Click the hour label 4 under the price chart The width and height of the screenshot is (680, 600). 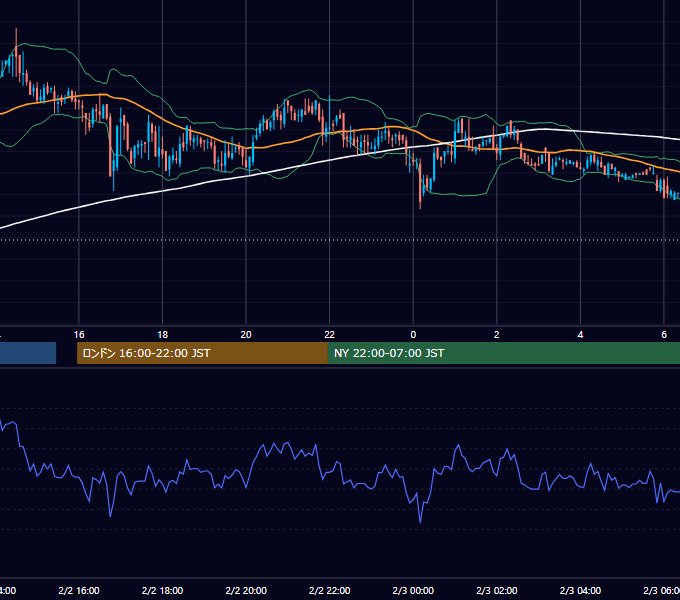tap(580, 335)
